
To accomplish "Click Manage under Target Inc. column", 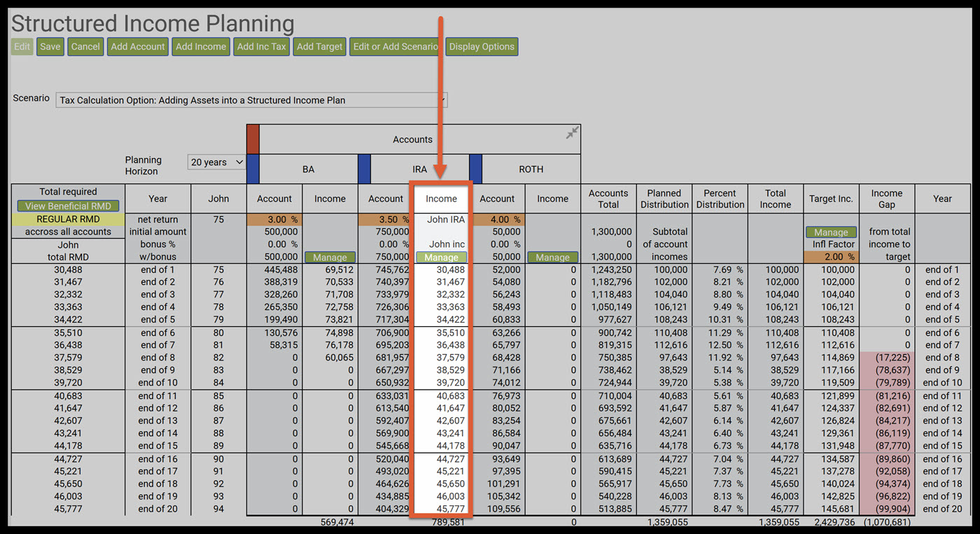I will point(831,232).
